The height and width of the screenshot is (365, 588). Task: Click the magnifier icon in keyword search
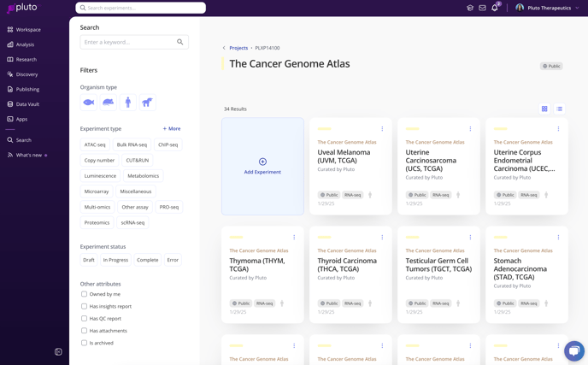click(180, 42)
